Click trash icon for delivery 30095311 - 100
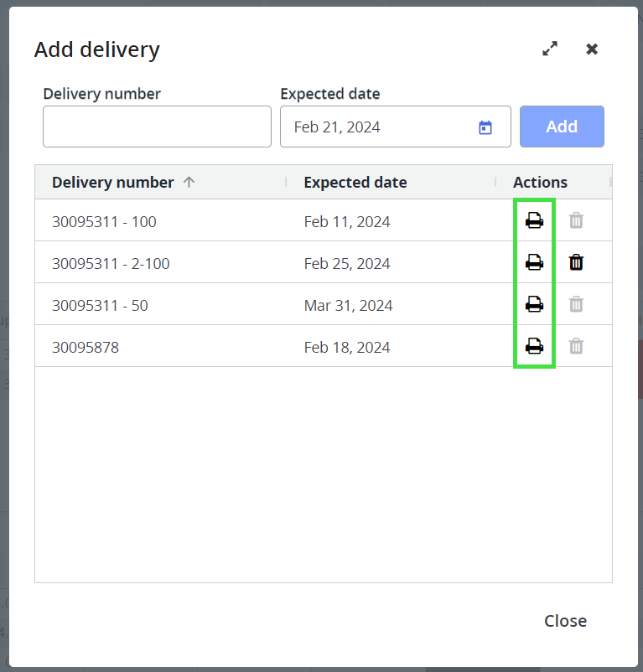 pos(576,221)
